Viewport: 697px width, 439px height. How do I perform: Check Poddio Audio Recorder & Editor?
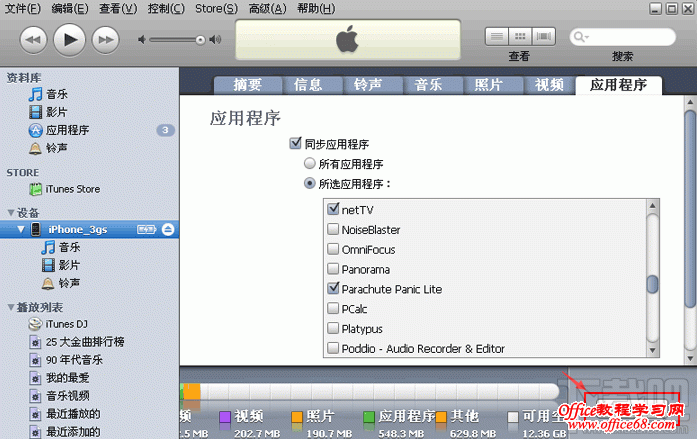point(333,347)
